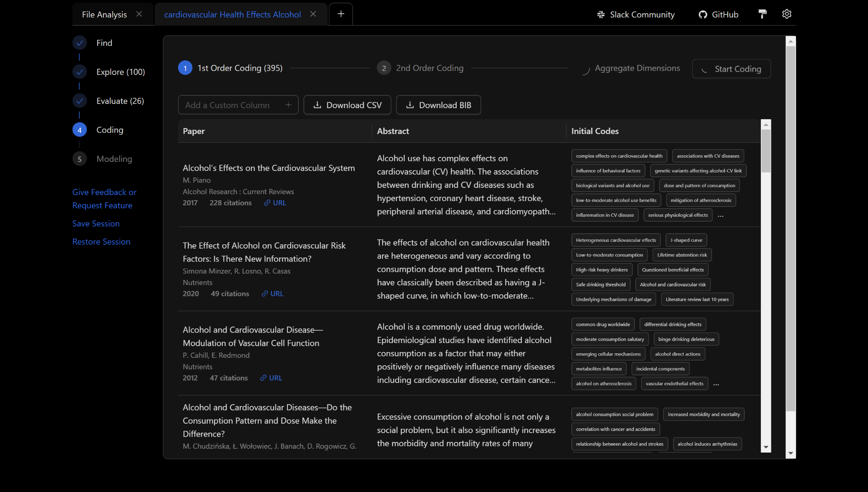Click the table scrollbar up arrow
868x492 pixels.
click(766, 125)
